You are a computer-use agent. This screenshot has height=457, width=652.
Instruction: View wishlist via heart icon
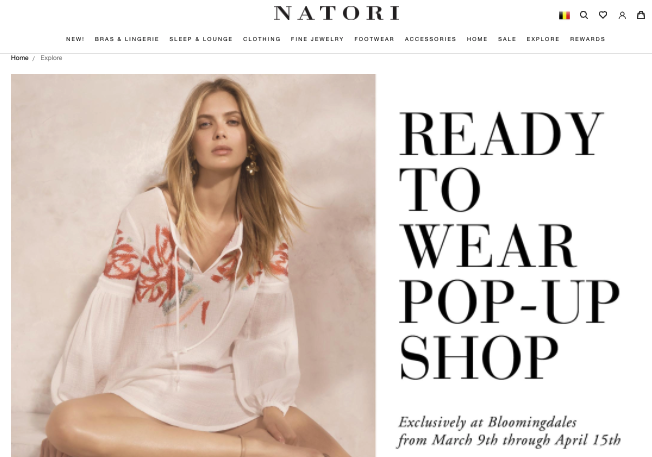(x=603, y=15)
